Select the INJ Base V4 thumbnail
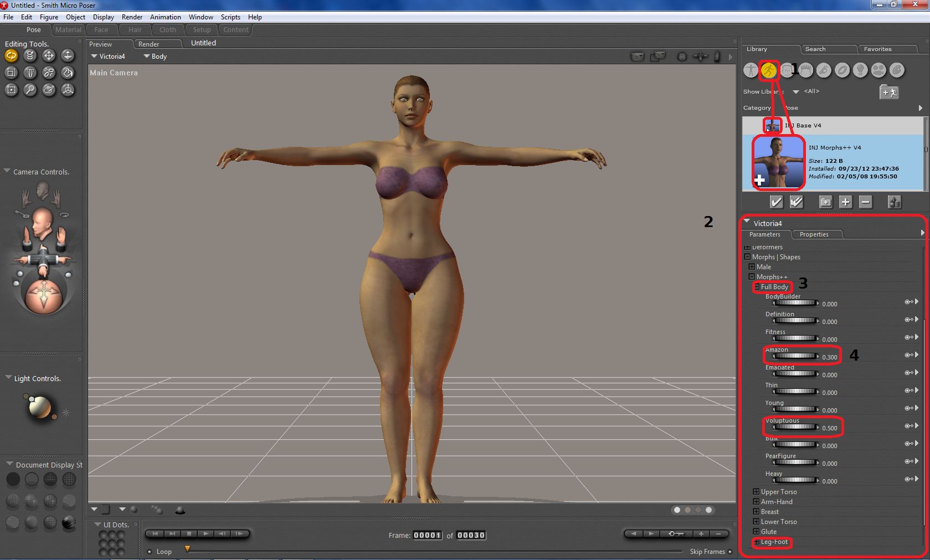This screenshot has width=930, height=560. tap(772, 126)
